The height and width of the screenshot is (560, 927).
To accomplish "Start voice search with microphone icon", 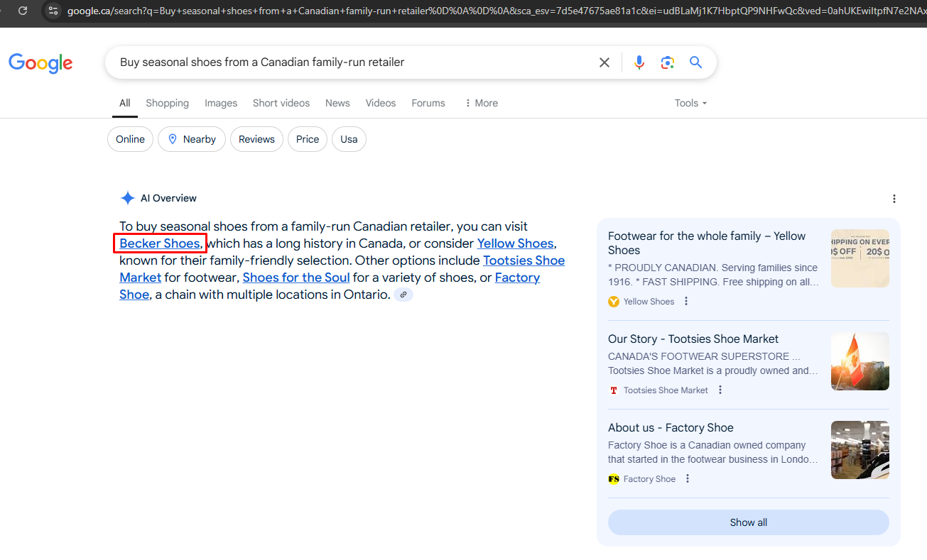I will pos(639,62).
